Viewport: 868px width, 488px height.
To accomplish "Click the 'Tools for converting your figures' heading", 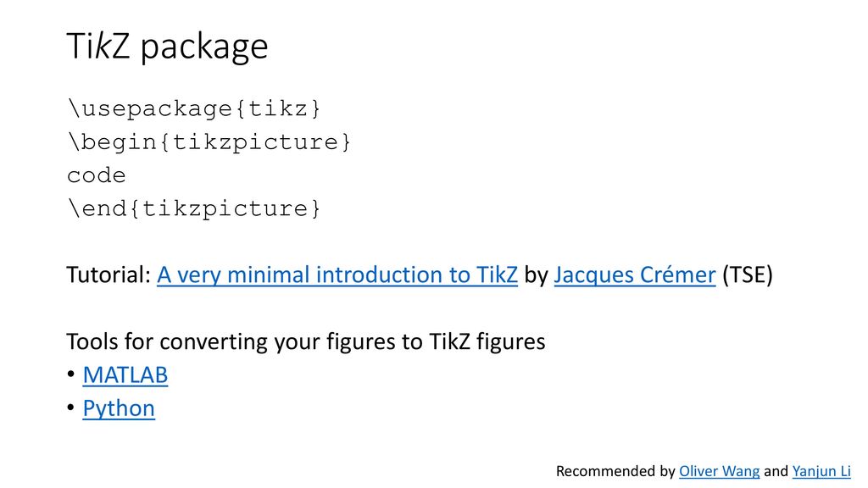I will [305, 341].
